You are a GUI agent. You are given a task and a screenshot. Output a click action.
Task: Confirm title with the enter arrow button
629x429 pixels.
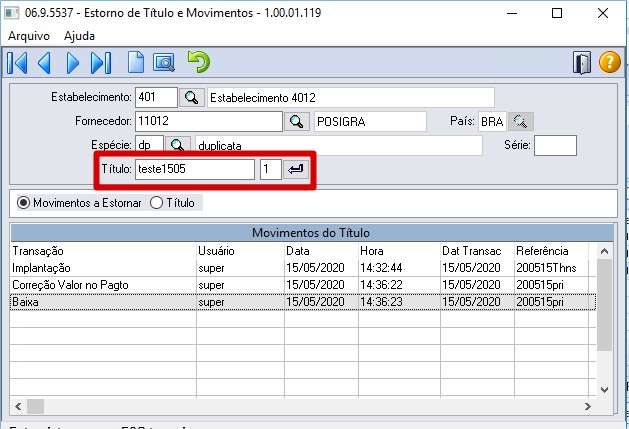click(x=296, y=169)
